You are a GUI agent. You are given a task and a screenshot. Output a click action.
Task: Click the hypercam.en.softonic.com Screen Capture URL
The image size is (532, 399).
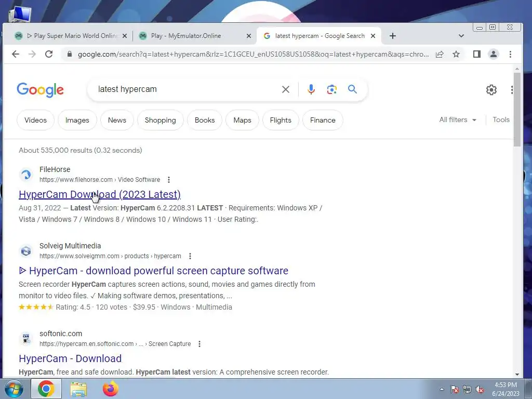point(115,344)
